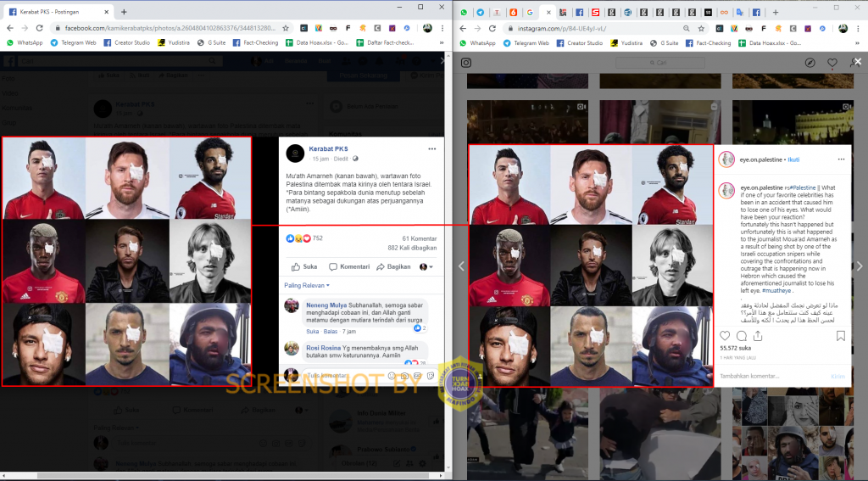View the 61 Komentar count
868x481 pixels.
(419, 239)
